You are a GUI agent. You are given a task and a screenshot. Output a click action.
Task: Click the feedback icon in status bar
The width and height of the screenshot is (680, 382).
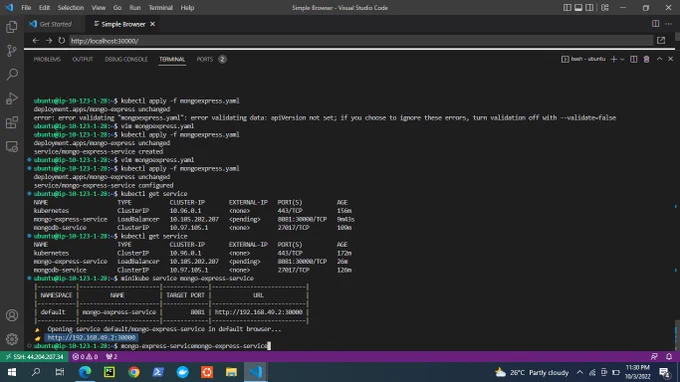click(x=654, y=356)
